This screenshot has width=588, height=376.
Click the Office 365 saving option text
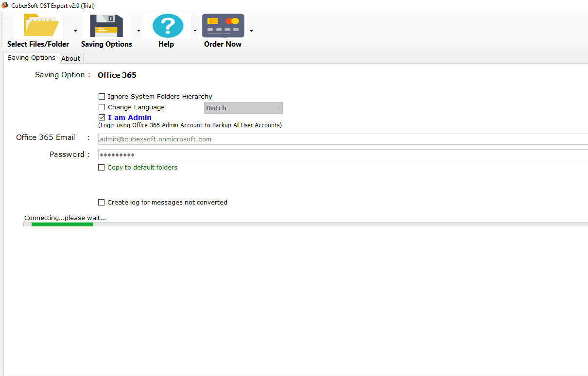[x=117, y=75]
